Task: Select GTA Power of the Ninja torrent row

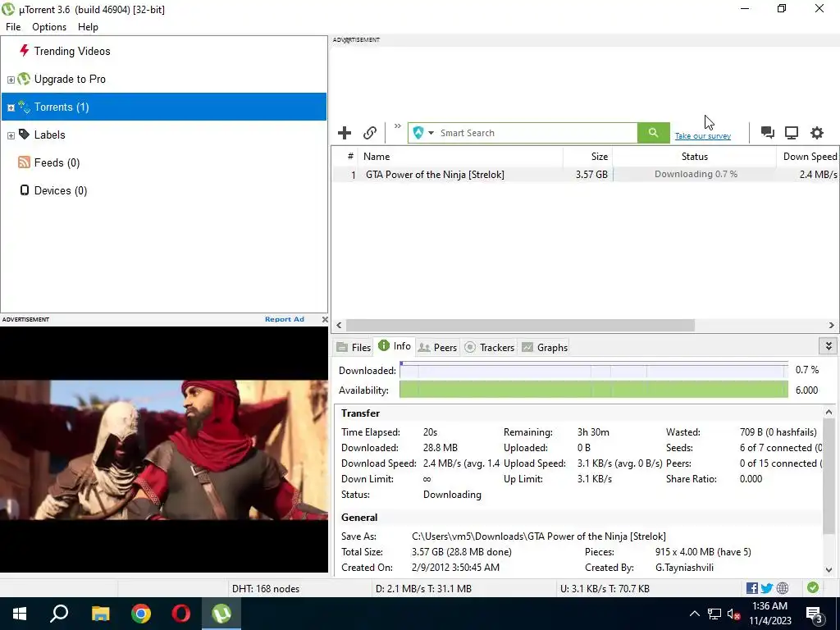Action: (585, 174)
